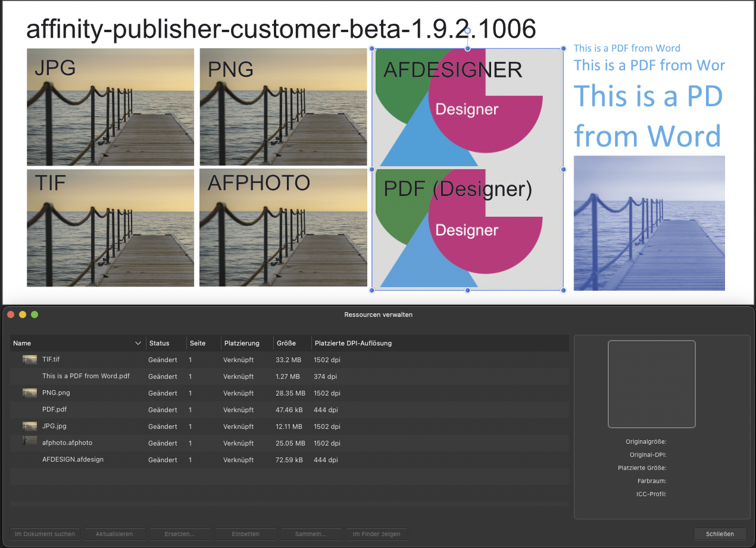Image resolution: width=756 pixels, height=548 pixels.
Task: Click the 28.35 MB size cell
Action: pos(290,393)
